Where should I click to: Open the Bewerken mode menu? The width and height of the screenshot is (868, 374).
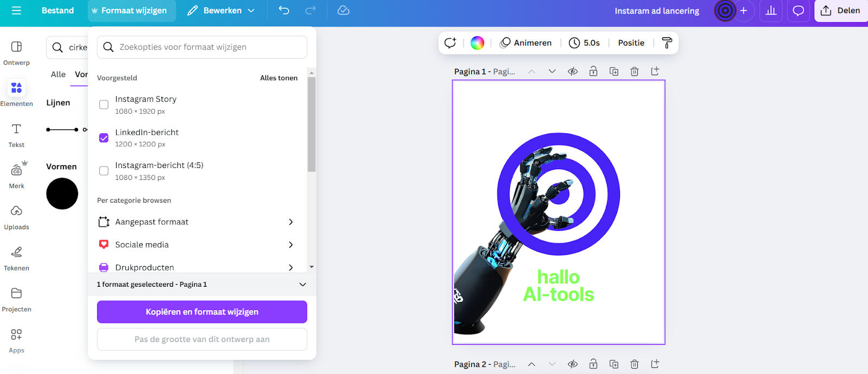(221, 11)
